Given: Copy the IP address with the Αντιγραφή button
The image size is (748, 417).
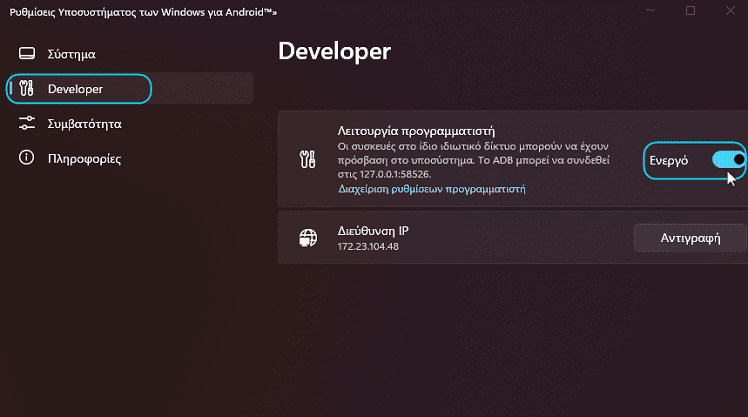Looking at the screenshot, I should [x=690, y=238].
